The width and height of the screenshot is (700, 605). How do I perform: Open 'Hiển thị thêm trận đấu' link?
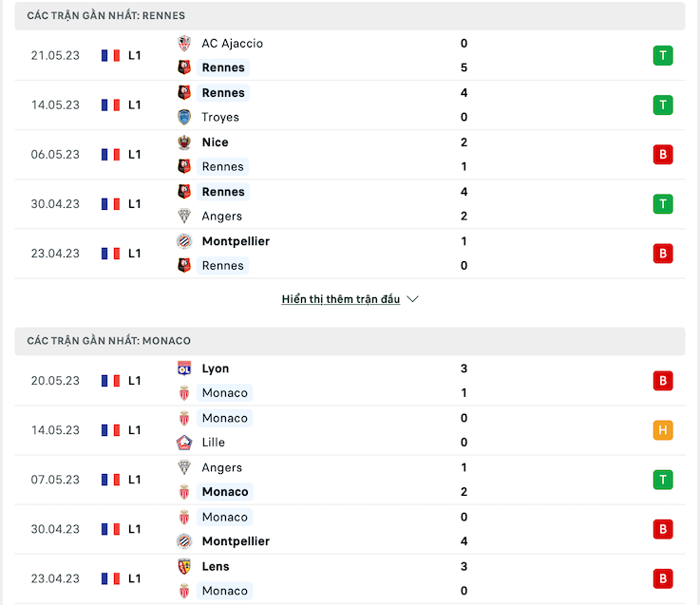click(x=341, y=299)
